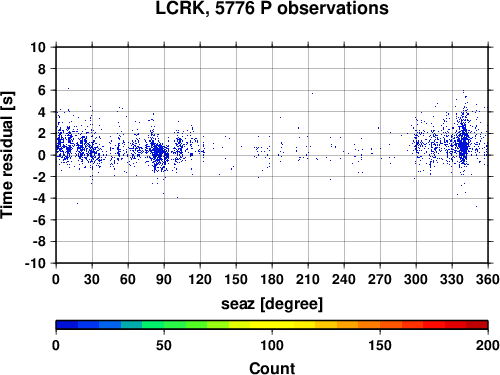
Task: Click the 10 tick label on y-axis
Action: [x=38, y=47]
